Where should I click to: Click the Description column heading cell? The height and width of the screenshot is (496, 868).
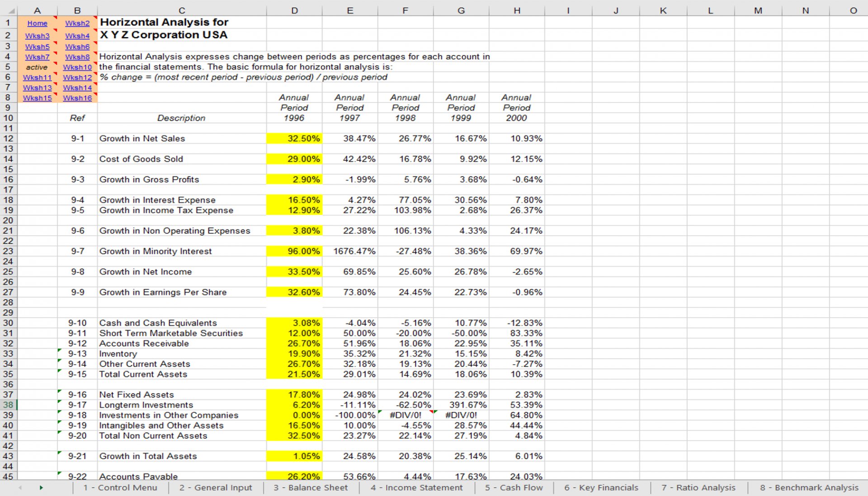(181, 118)
